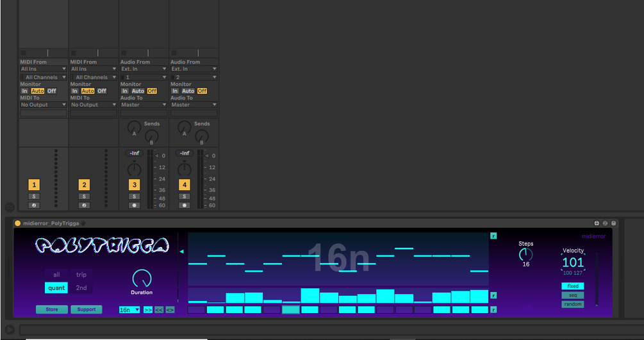Set track 1 Monitor to In

tap(24, 91)
